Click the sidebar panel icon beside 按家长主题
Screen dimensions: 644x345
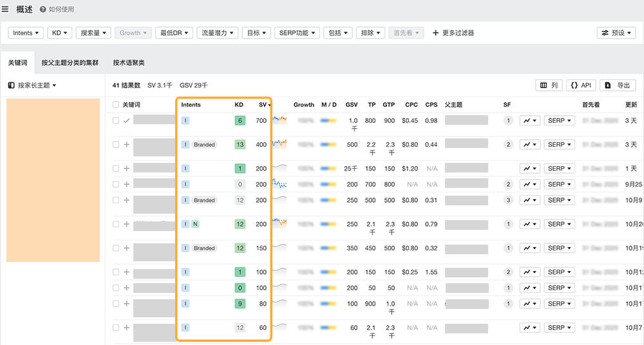coord(11,85)
